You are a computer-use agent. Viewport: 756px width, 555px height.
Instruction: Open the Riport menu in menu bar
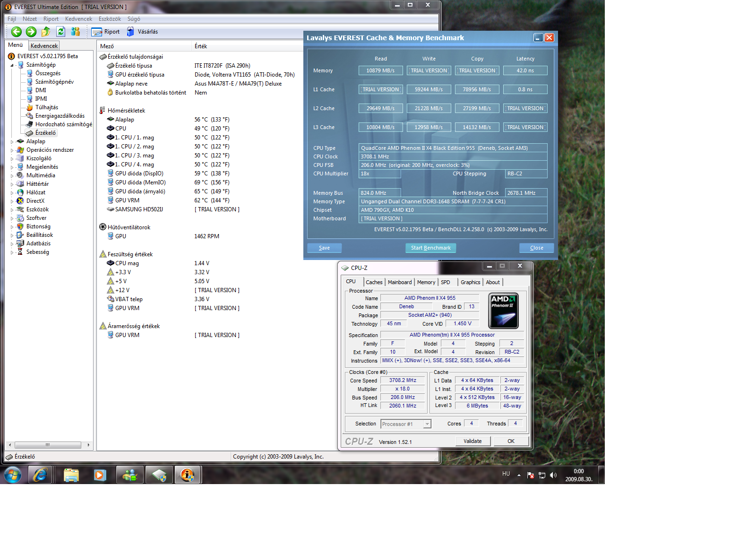[51, 19]
